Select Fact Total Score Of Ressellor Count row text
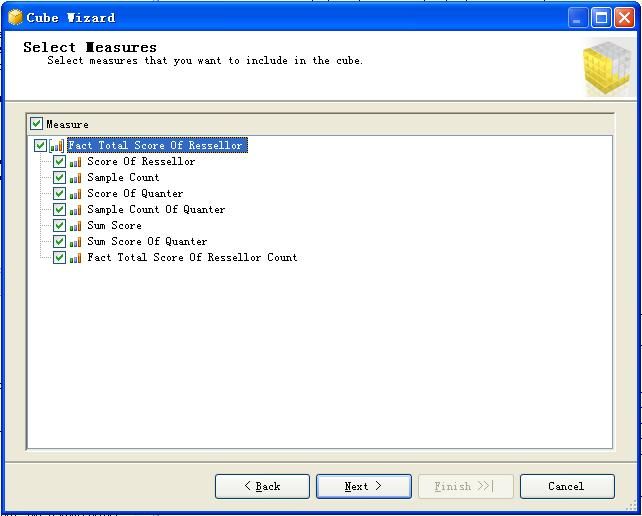The image size is (642, 516). click(192, 257)
